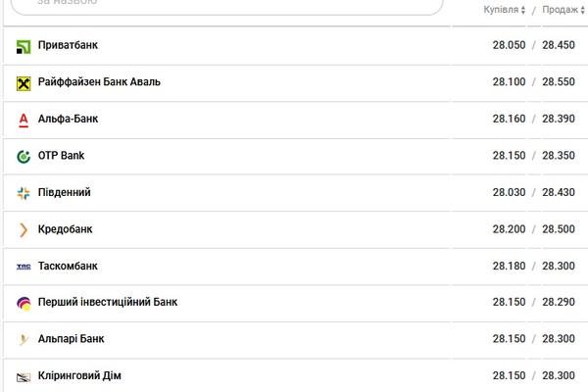Click the Кліринговий Дім logo icon
The image size is (588, 392).
[24, 377]
